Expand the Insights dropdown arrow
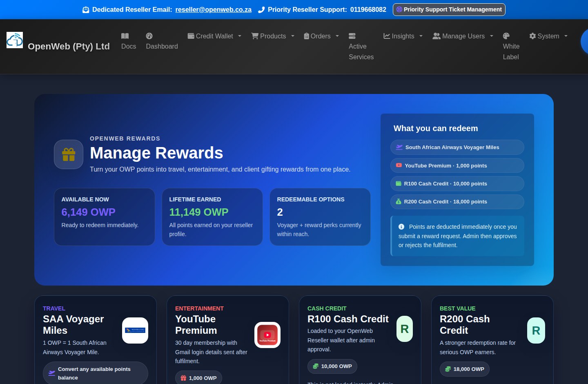This screenshot has width=588, height=384. click(x=421, y=36)
